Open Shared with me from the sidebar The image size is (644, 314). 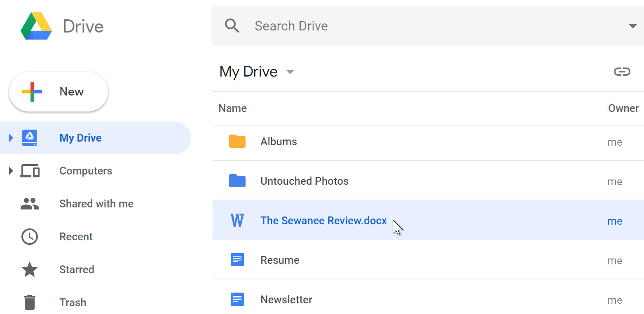pyautogui.click(x=96, y=203)
